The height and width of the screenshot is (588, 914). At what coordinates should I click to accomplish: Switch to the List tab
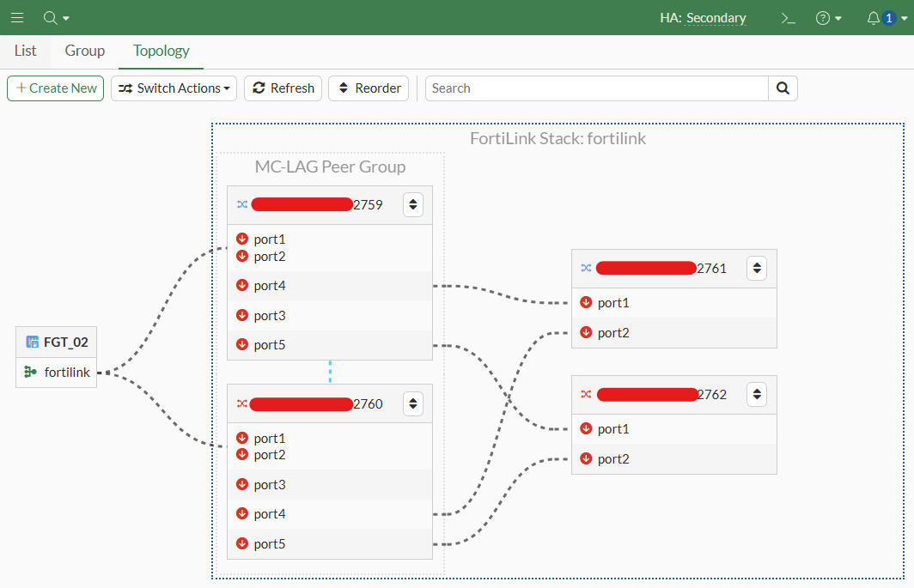click(x=25, y=51)
